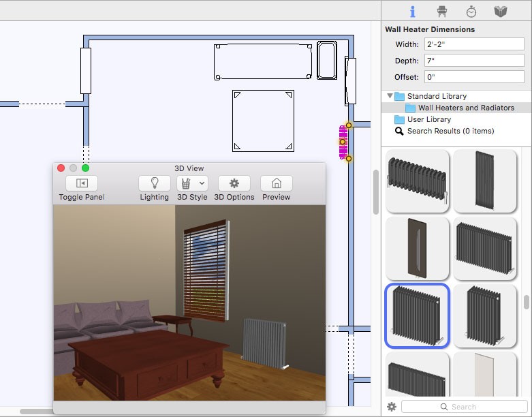The width and height of the screenshot is (532, 417).
Task: Open the library gear settings menu
Action: pos(392,407)
